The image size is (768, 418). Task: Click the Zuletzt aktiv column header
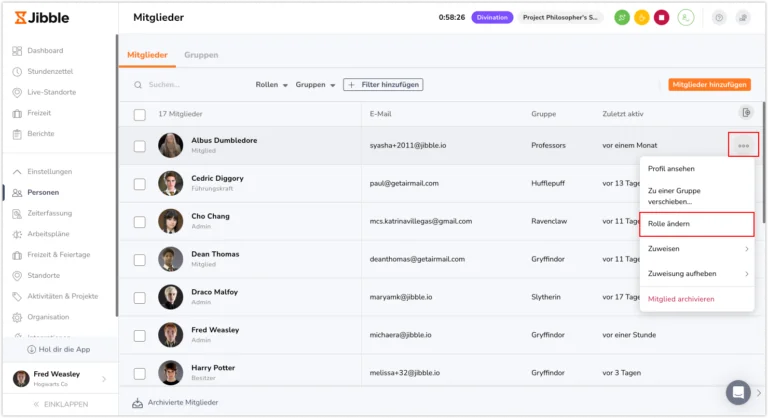click(x=623, y=114)
